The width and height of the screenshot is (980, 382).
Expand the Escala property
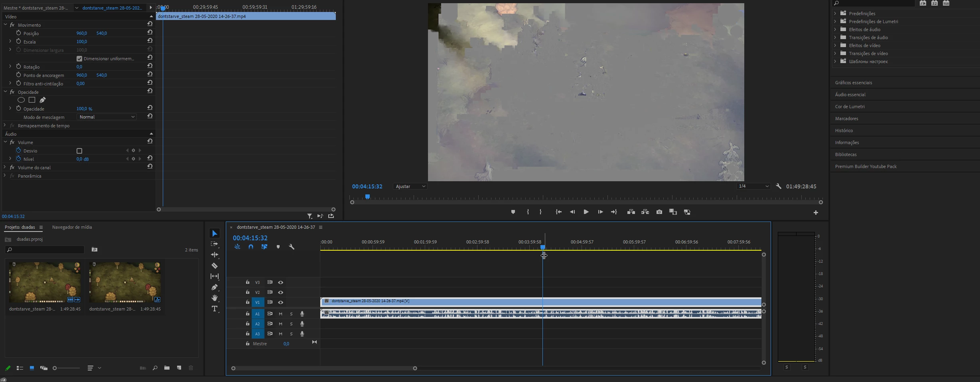tap(10, 42)
